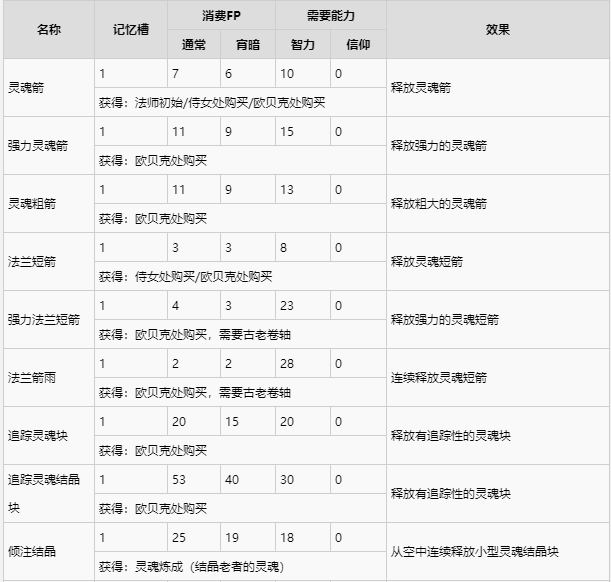Select the 追踪灵魂块 name cell

click(49, 436)
